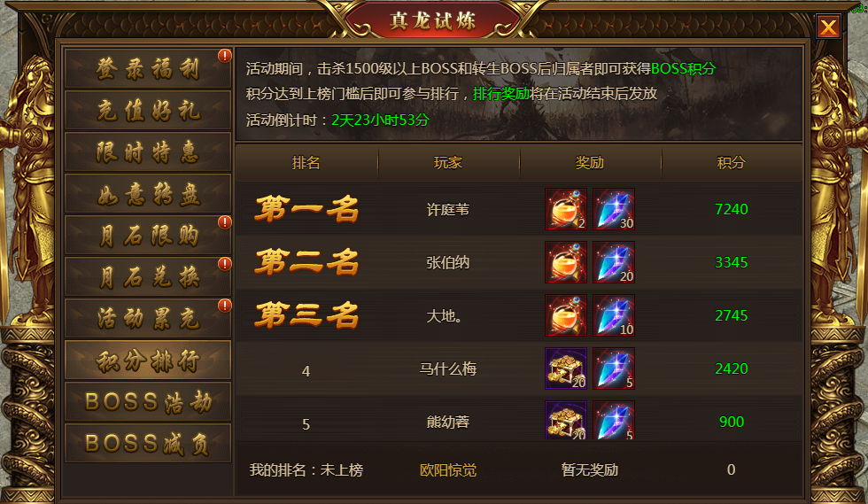Click player name 许庭苇 in ranking
Viewport: 868px width, 504px height.
[x=448, y=209]
